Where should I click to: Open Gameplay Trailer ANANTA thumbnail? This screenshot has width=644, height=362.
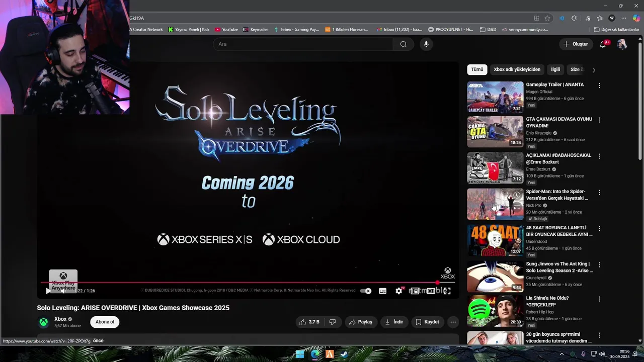pos(495,97)
